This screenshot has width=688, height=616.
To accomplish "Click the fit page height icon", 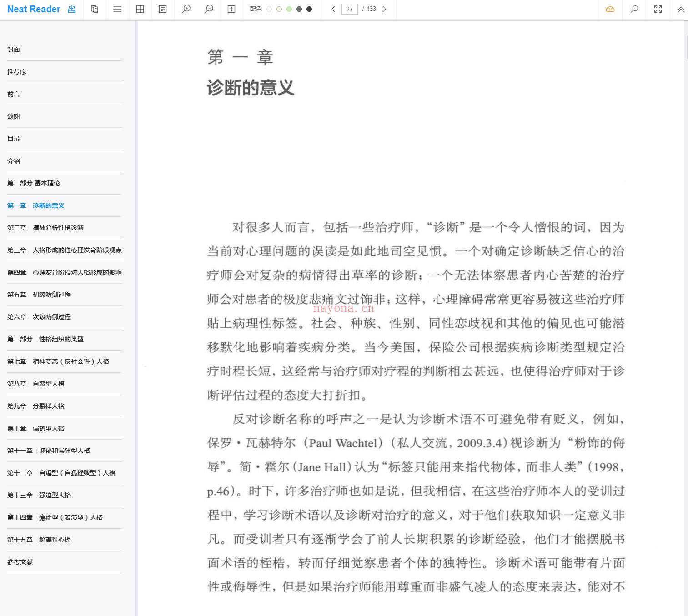I will (231, 9).
